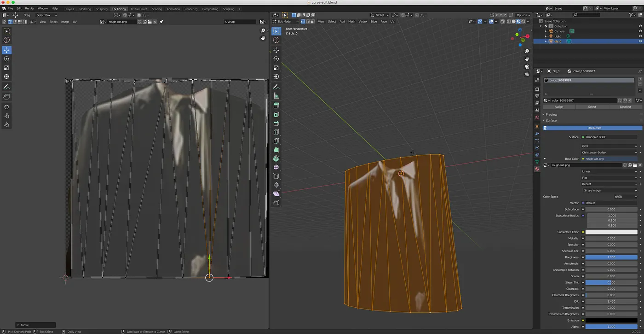Click the zoom magnifier in the 3D viewport
644x334 pixels.
(527, 52)
